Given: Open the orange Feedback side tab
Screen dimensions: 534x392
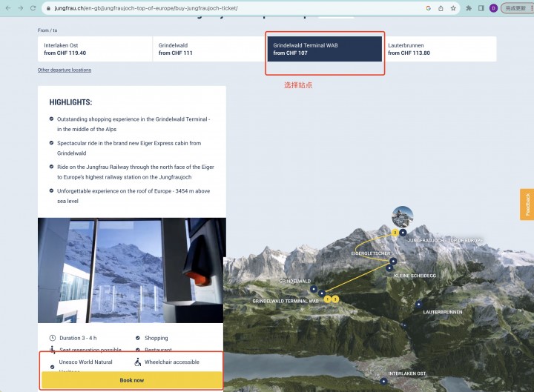Looking at the screenshot, I should click(x=527, y=205).
